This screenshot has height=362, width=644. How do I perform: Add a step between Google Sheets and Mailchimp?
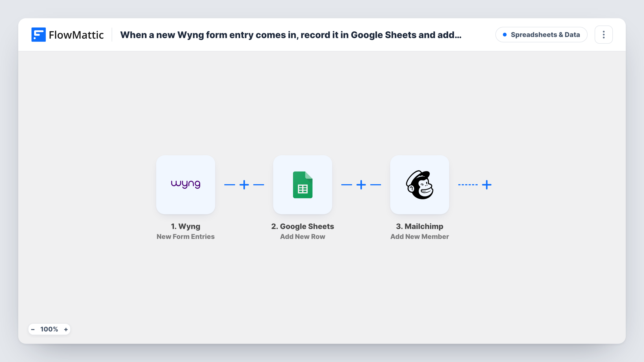coord(361,185)
